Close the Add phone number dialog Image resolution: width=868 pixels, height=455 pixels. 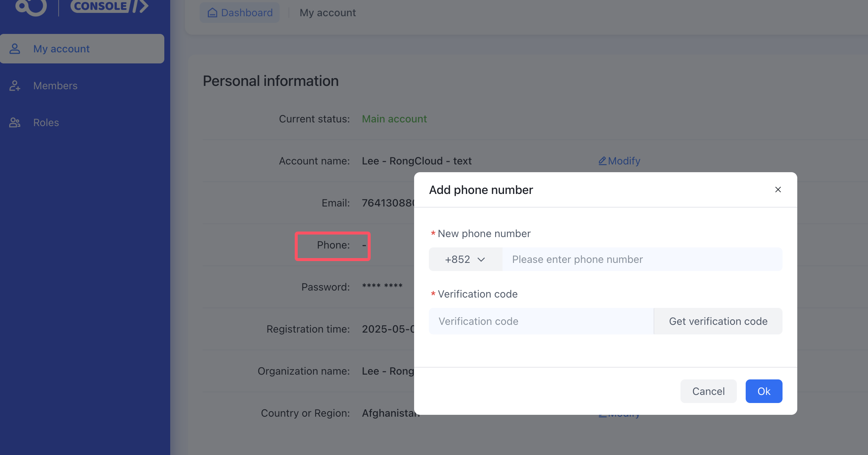pyautogui.click(x=778, y=190)
